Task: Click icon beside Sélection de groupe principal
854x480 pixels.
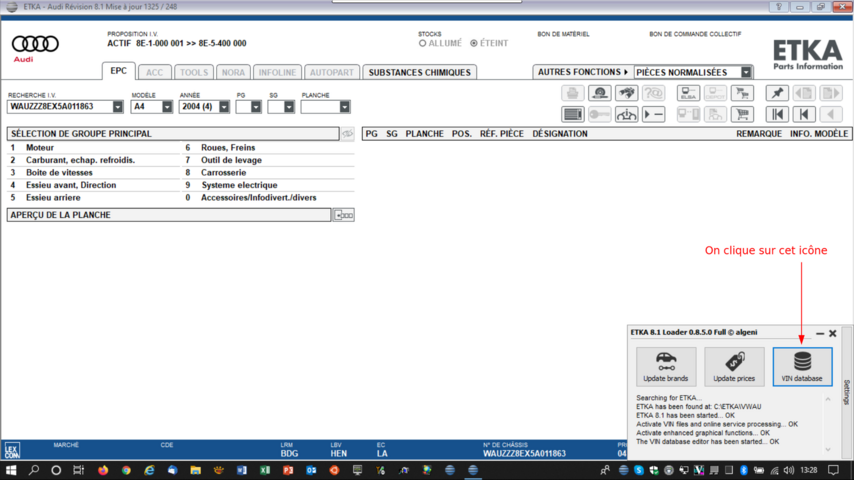Action: pyautogui.click(x=347, y=134)
